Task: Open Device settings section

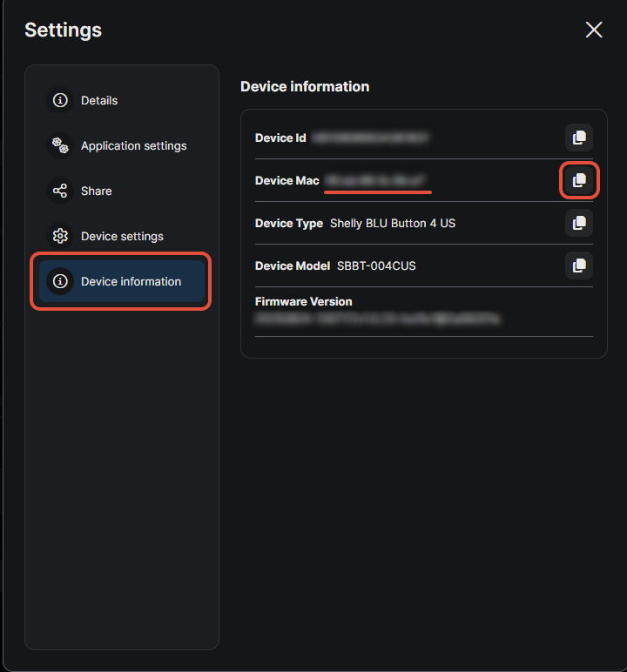Action: pyautogui.click(x=121, y=236)
